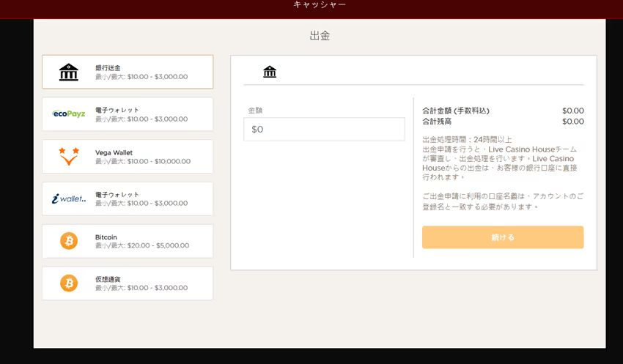This screenshot has width=623, height=364.
Task: Click the Bitcoin $20.00 - $5,000.00 limit text
Action: click(142, 245)
